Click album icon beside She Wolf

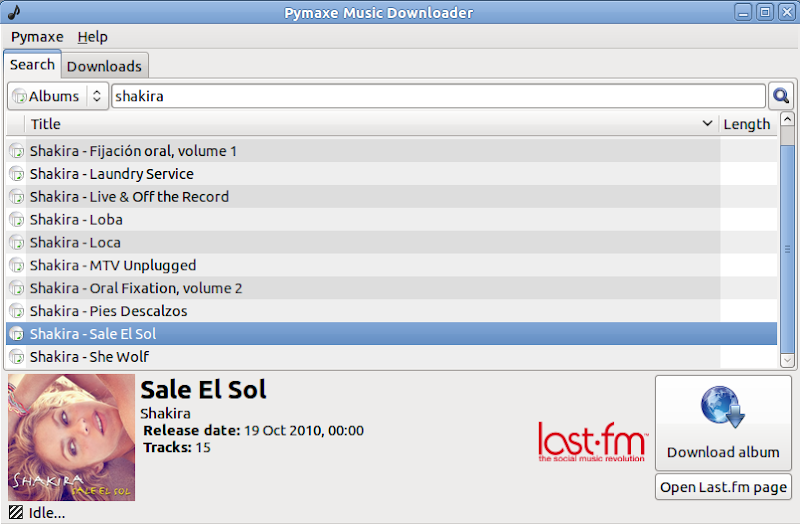[x=17, y=357]
